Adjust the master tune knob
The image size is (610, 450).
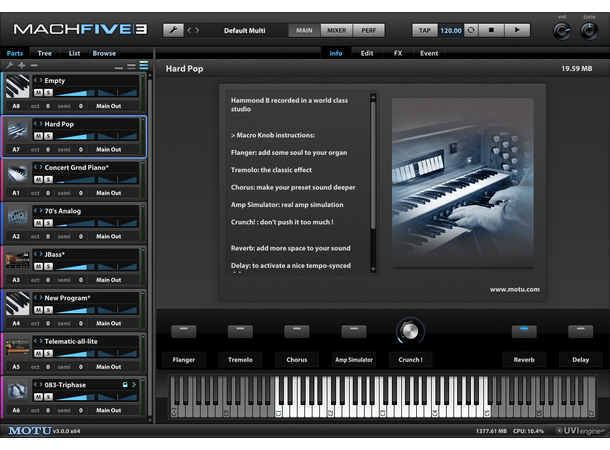pyautogui.click(x=589, y=31)
